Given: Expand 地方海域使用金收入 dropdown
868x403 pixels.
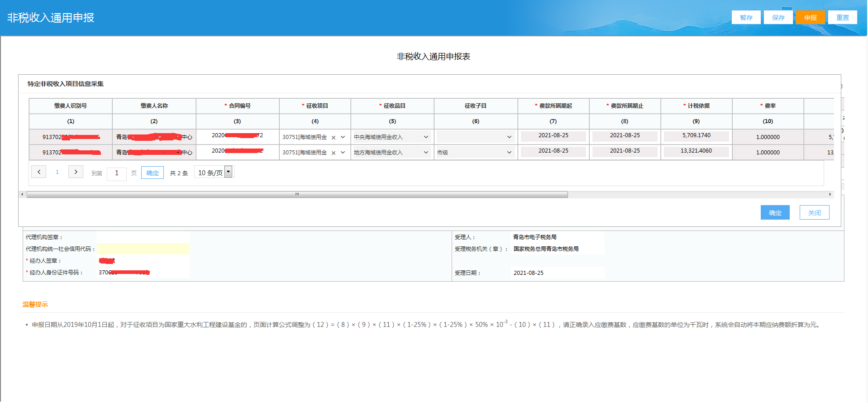Looking at the screenshot, I should coord(426,153).
